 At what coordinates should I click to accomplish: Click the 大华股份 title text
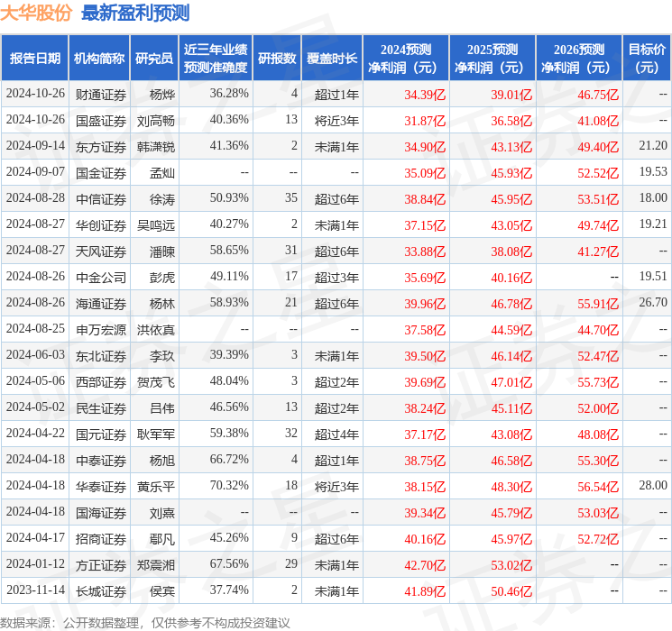tap(36, 13)
